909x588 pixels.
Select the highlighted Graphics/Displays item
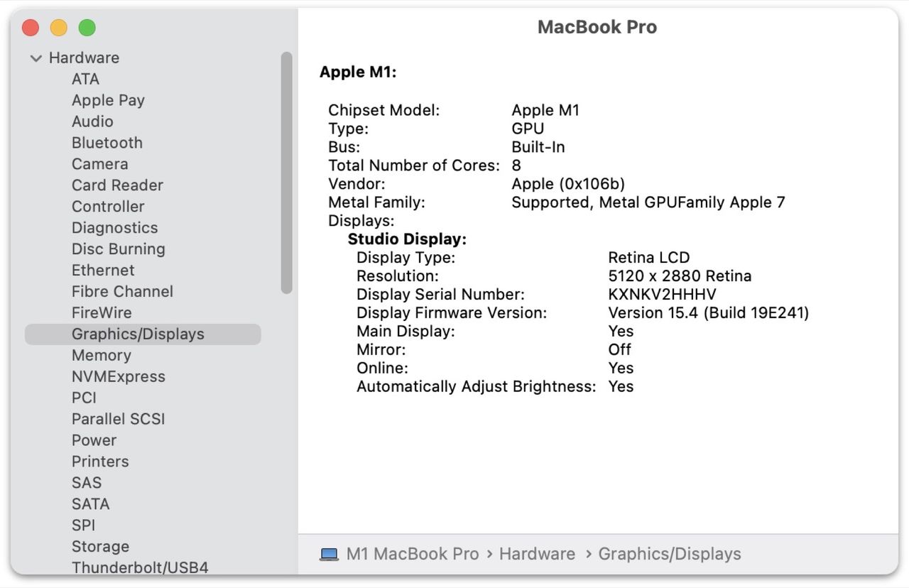(x=138, y=334)
